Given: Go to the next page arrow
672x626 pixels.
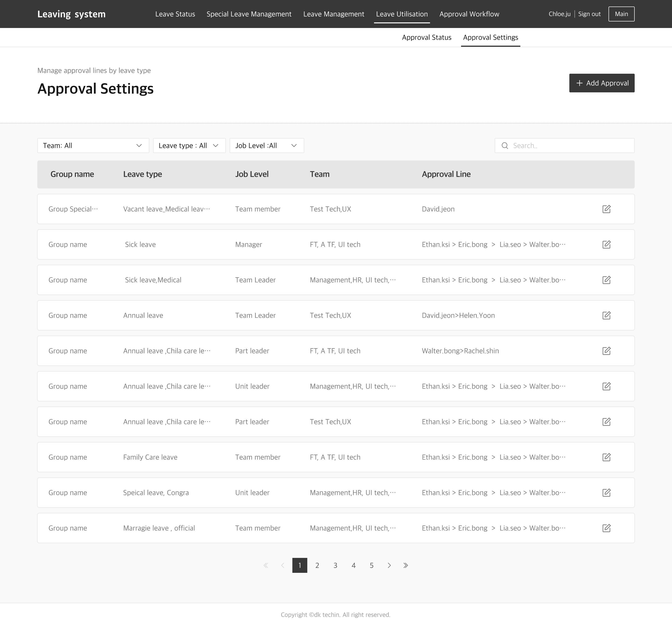Looking at the screenshot, I should [389, 566].
